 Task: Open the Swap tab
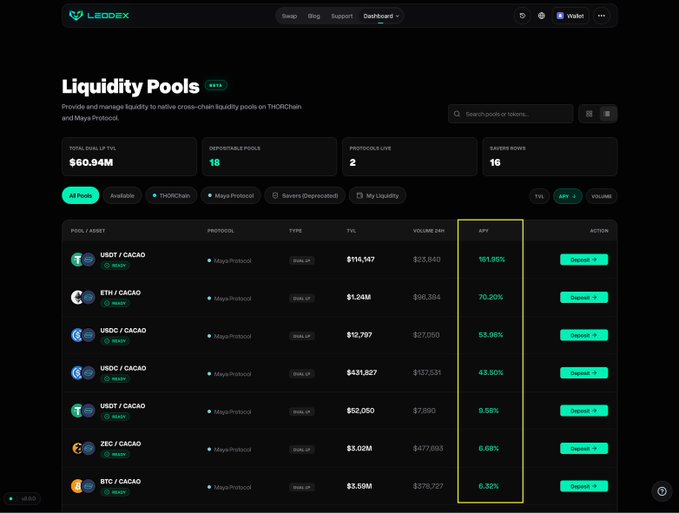(x=289, y=16)
